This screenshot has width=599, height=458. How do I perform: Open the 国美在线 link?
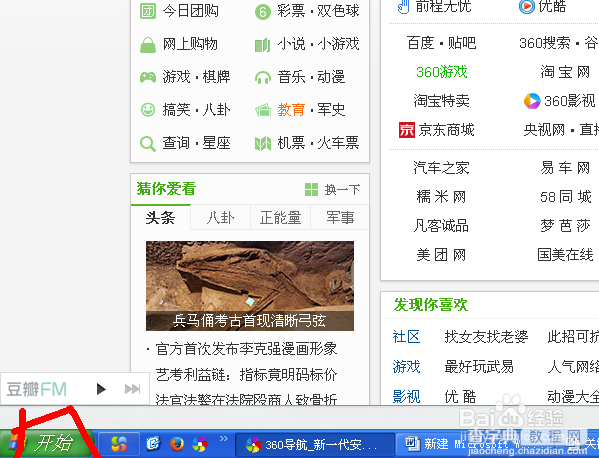coord(565,254)
